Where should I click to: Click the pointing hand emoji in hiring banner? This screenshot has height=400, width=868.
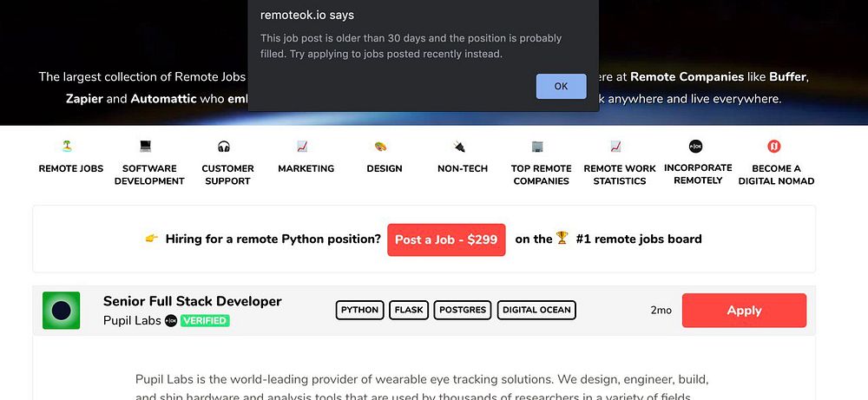[151, 239]
